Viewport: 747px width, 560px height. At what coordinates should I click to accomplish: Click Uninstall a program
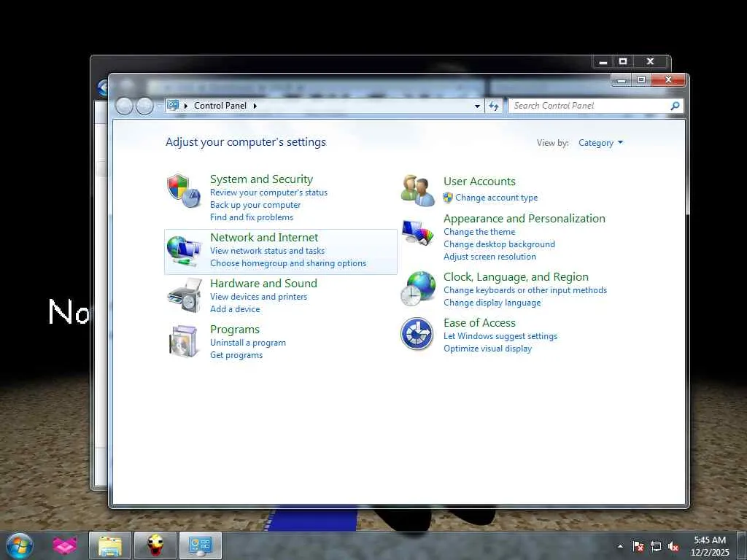(x=248, y=343)
